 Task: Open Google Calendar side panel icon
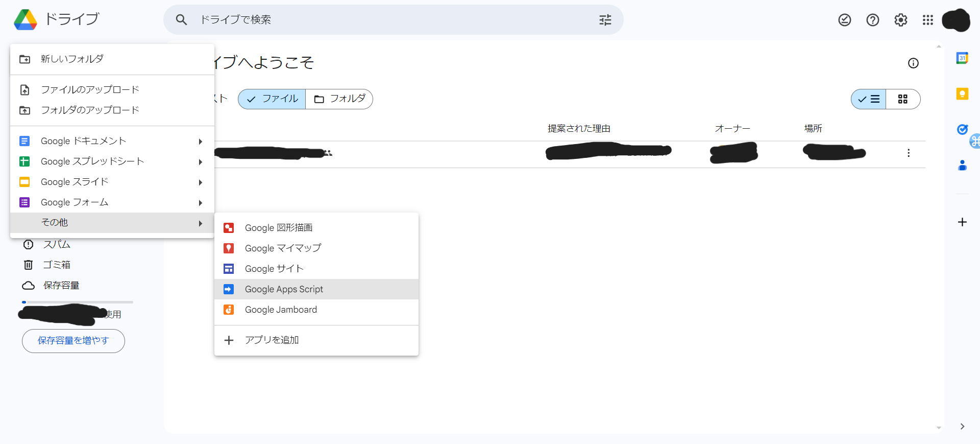962,58
